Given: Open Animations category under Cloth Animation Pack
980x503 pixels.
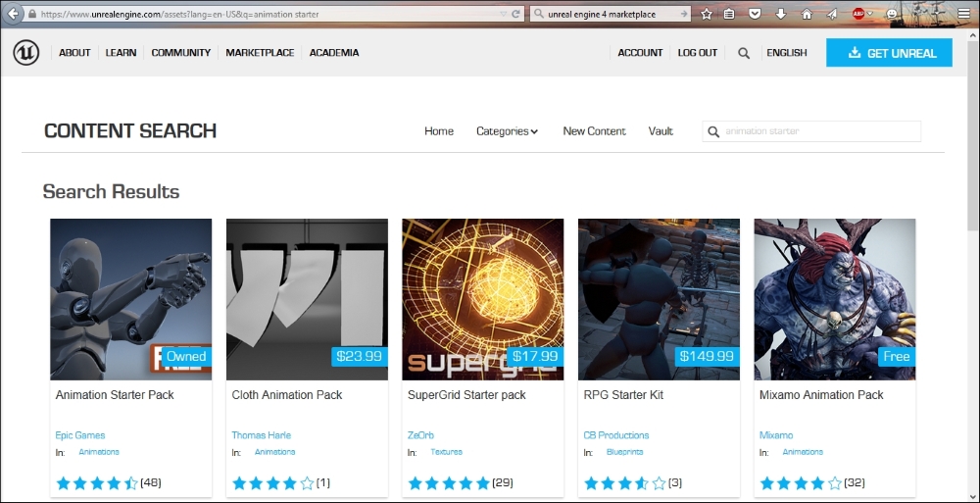Looking at the screenshot, I should point(275,452).
